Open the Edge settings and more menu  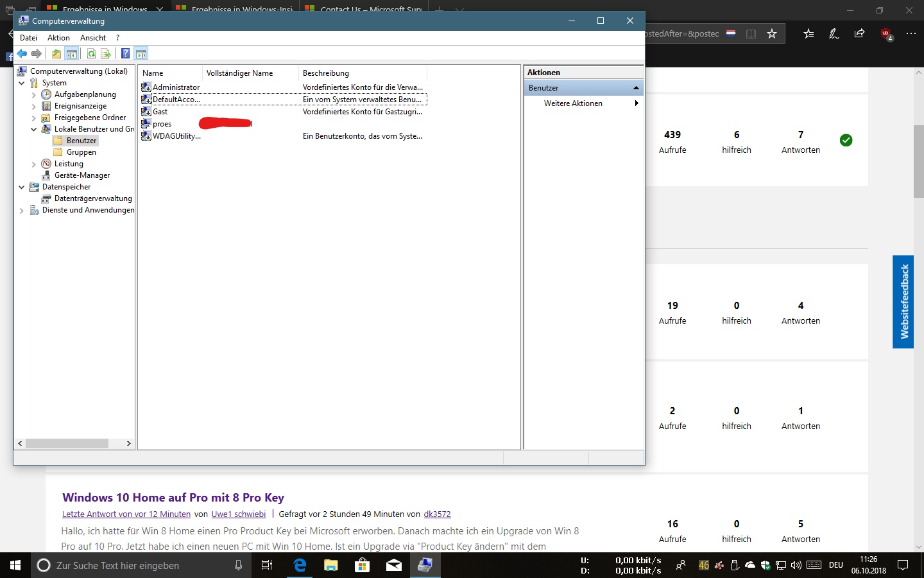[911, 33]
